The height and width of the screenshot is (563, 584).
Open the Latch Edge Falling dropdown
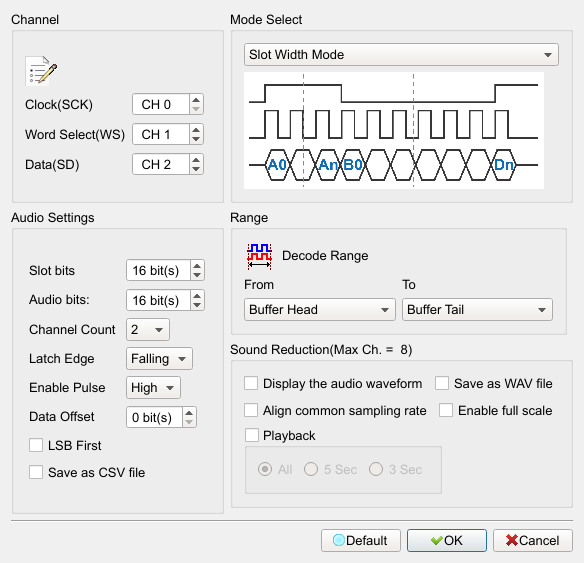point(159,359)
